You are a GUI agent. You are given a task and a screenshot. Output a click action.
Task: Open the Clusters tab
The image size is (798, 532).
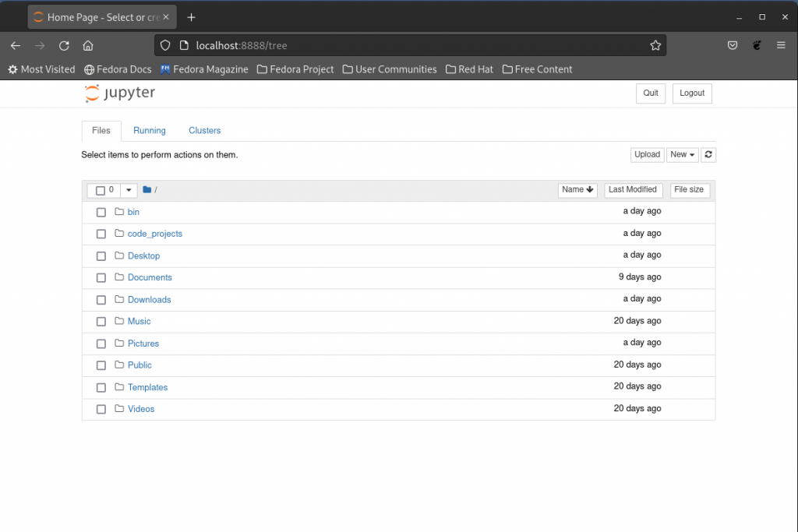click(204, 131)
